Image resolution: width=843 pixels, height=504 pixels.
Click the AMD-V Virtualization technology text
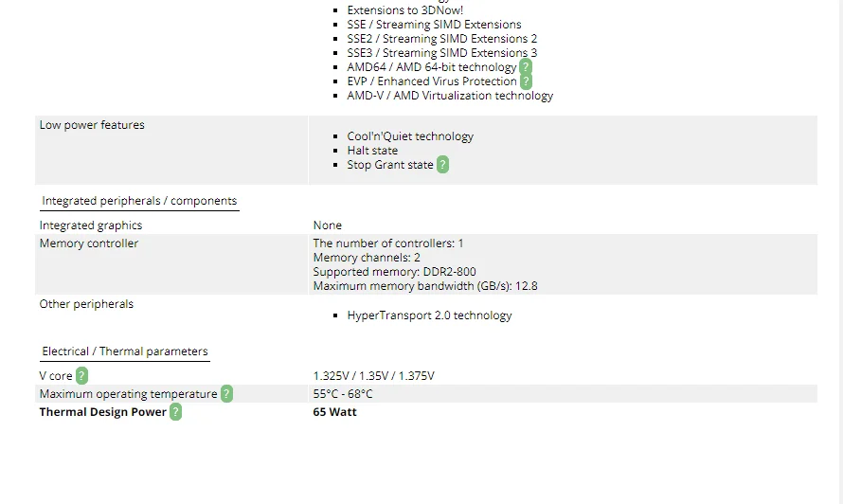[450, 96]
